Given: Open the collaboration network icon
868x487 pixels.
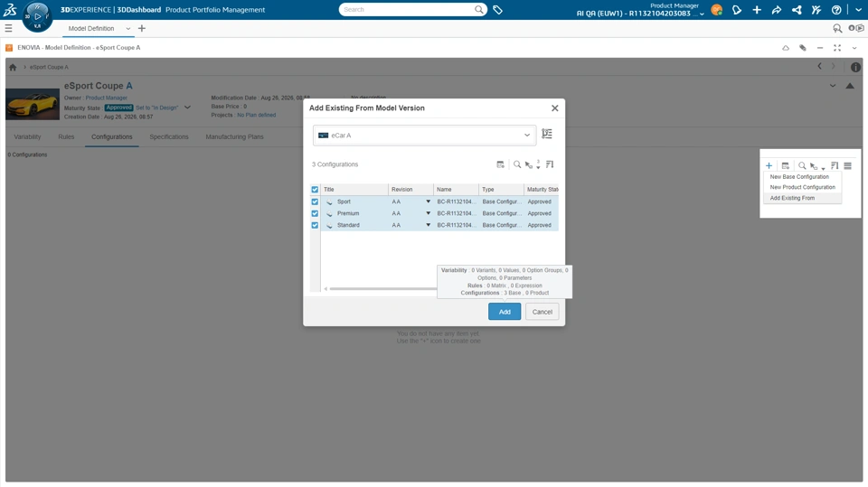Looking at the screenshot, I should tap(797, 10).
